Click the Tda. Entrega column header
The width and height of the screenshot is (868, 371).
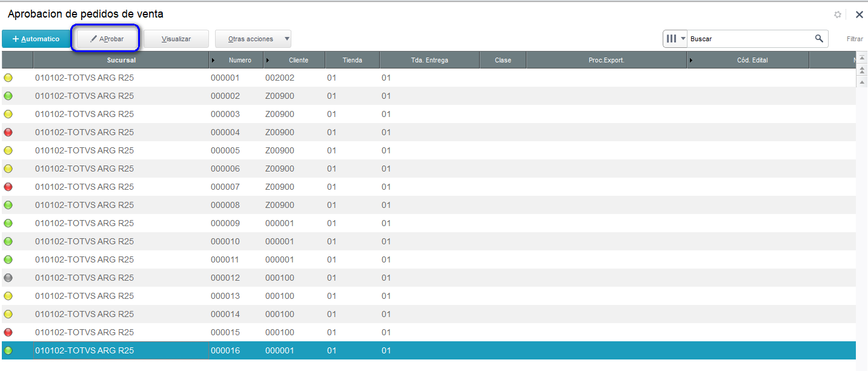[429, 60]
